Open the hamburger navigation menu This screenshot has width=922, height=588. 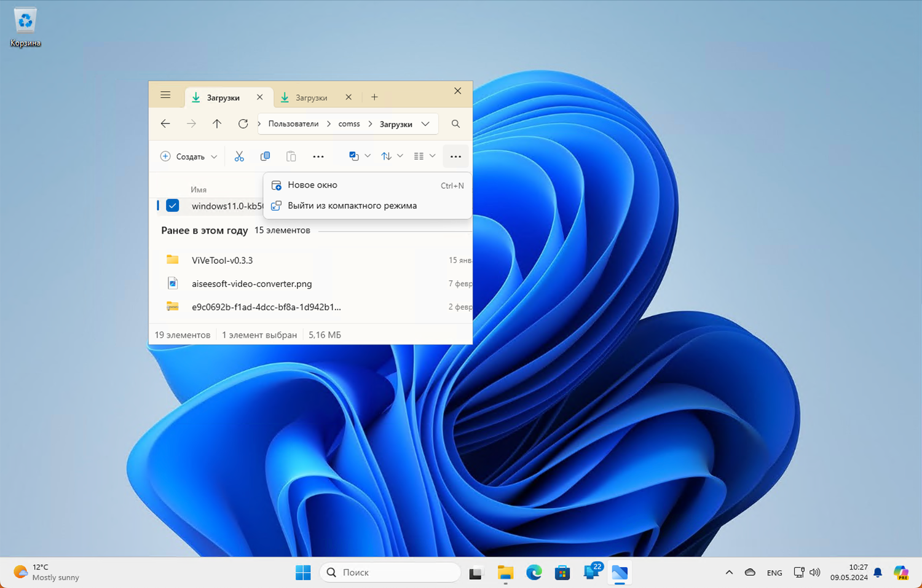coord(165,95)
